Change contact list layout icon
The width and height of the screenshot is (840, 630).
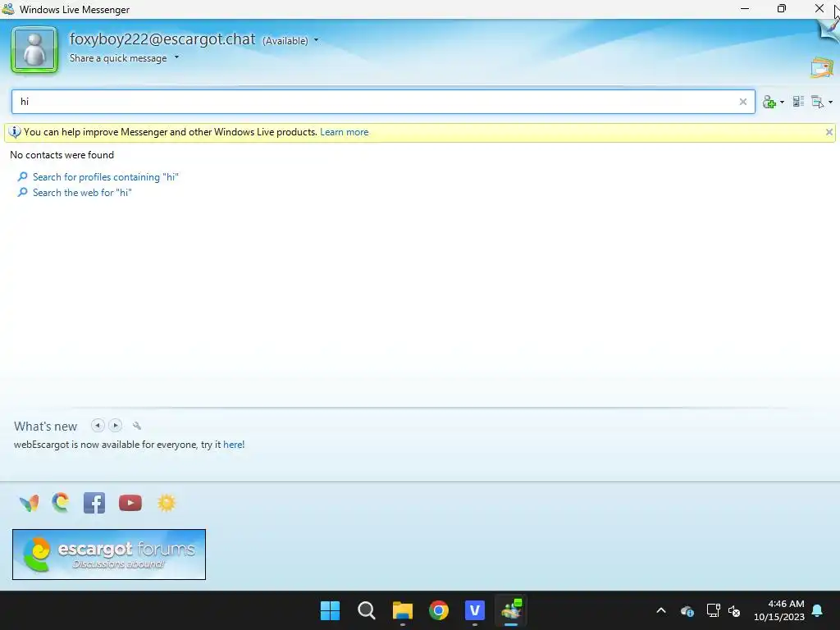pyautogui.click(x=799, y=101)
